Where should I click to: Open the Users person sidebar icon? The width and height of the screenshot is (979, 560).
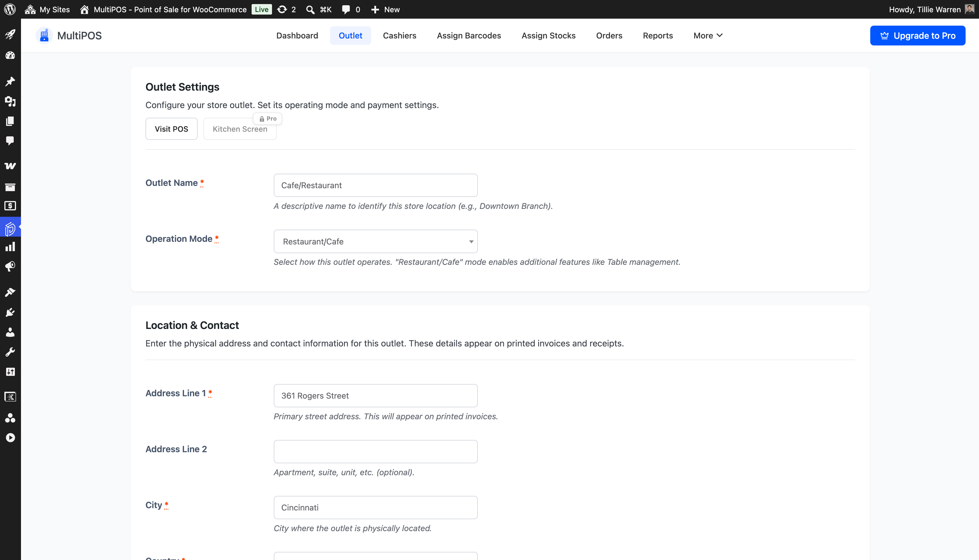[10, 332]
